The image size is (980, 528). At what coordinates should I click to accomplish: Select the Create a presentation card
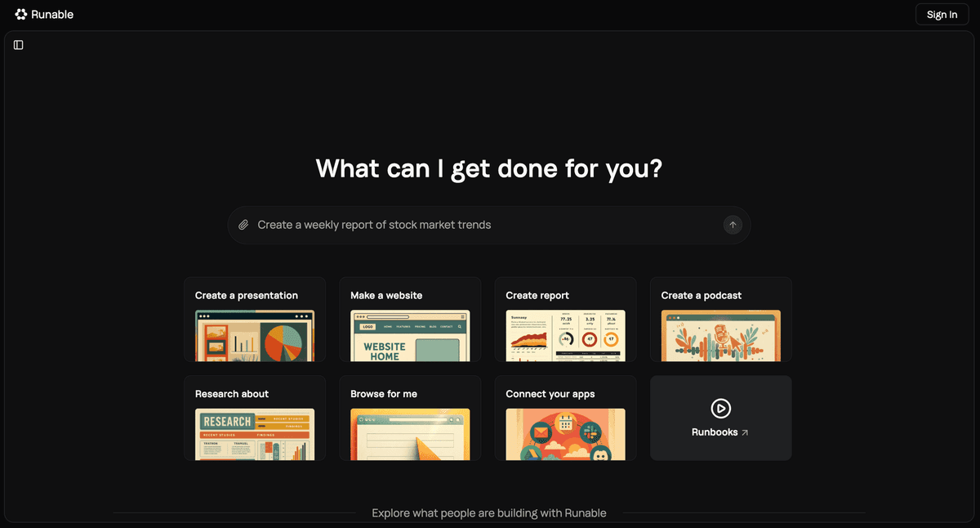click(x=255, y=320)
